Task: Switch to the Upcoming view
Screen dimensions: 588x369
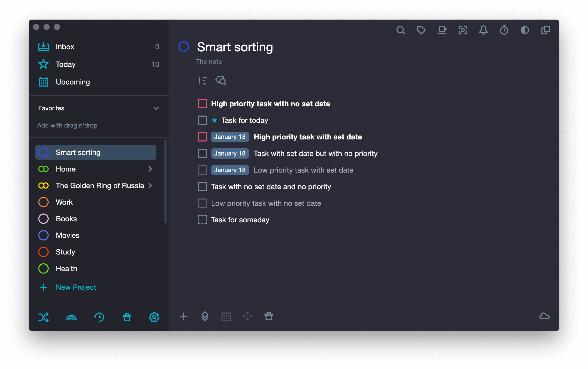Action: [73, 82]
